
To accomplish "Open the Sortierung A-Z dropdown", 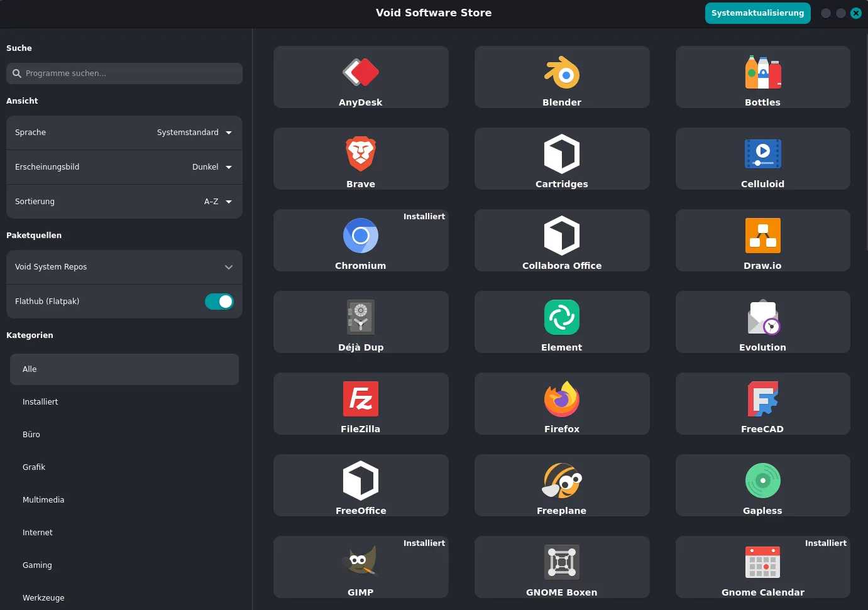I will pyautogui.click(x=217, y=202).
